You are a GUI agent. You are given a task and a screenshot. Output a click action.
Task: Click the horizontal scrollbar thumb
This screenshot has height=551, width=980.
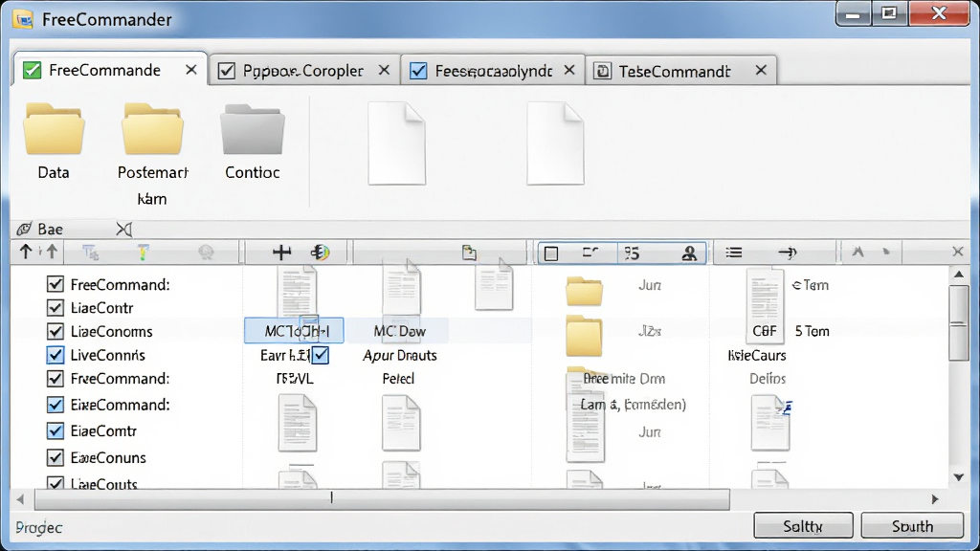click(x=382, y=499)
